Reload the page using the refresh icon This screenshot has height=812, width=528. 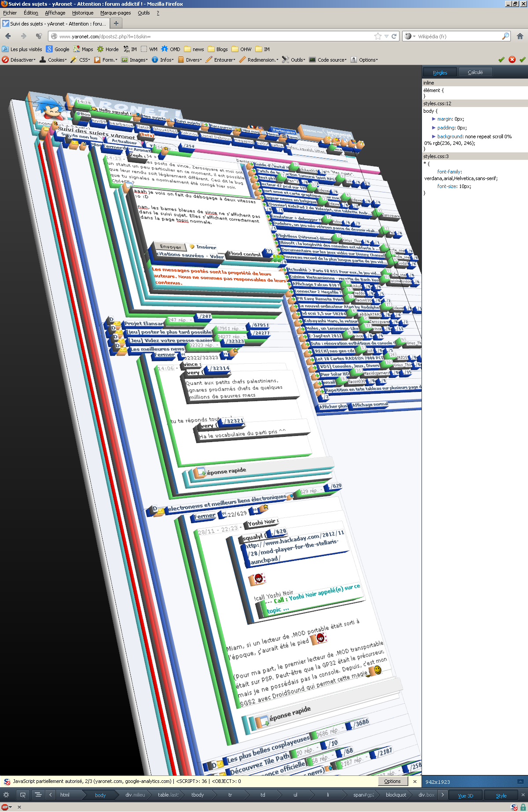pyautogui.click(x=394, y=37)
